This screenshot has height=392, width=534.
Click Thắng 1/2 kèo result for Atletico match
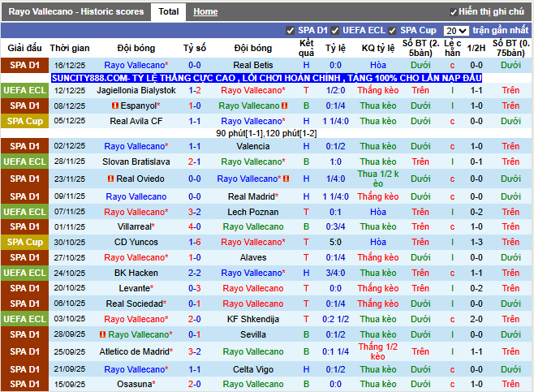point(378,351)
